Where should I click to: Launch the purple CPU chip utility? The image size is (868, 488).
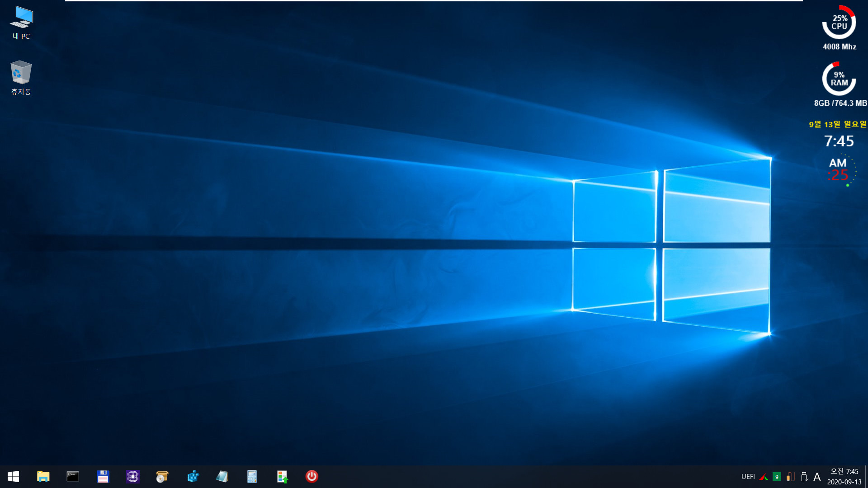[x=133, y=477]
